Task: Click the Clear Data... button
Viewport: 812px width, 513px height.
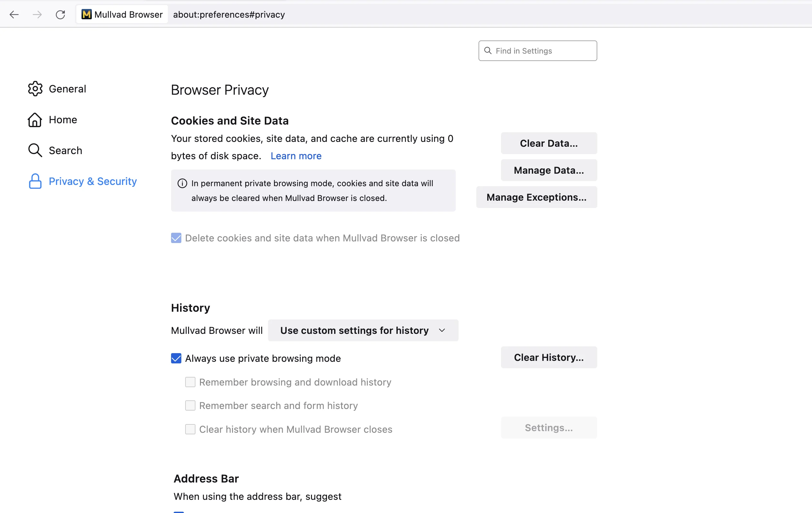Action: point(549,143)
